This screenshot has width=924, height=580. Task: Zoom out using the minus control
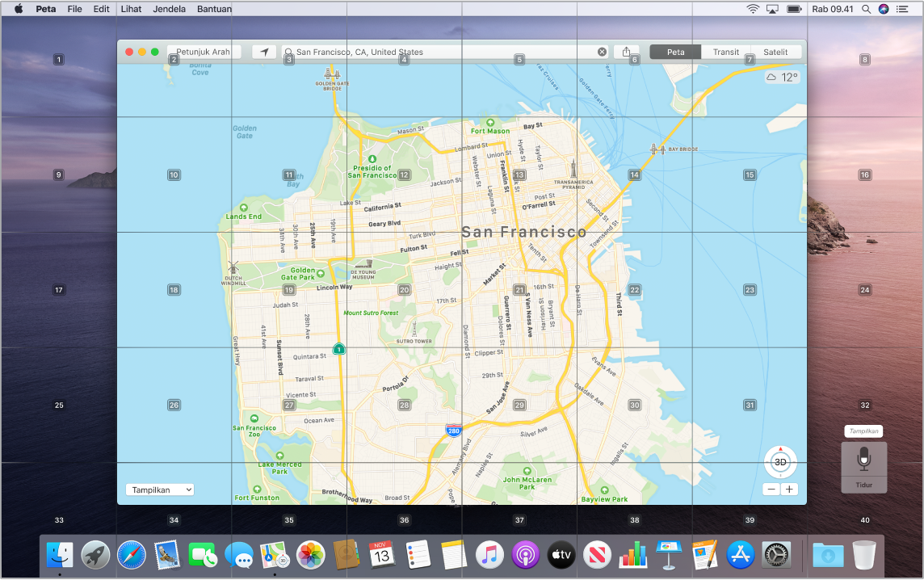coord(771,488)
